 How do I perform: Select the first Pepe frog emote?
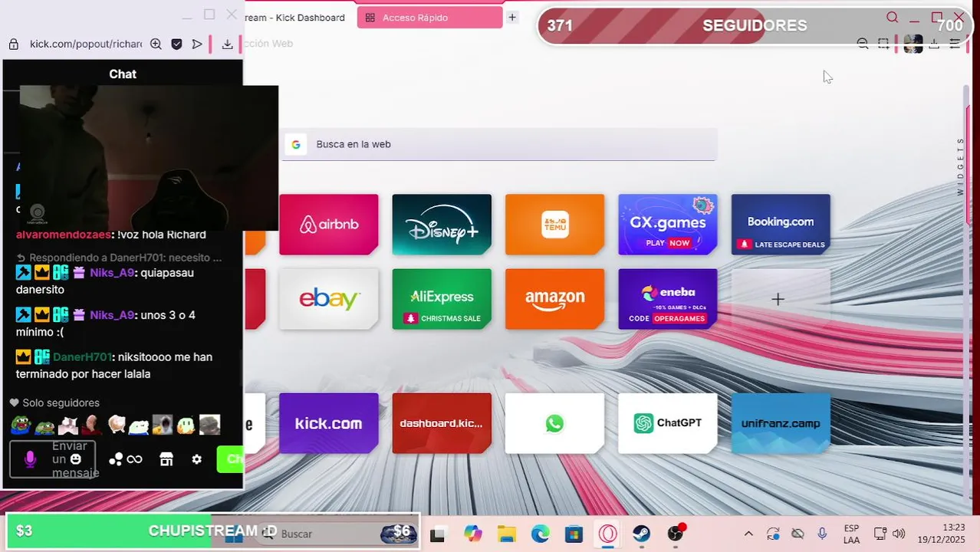point(21,425)
